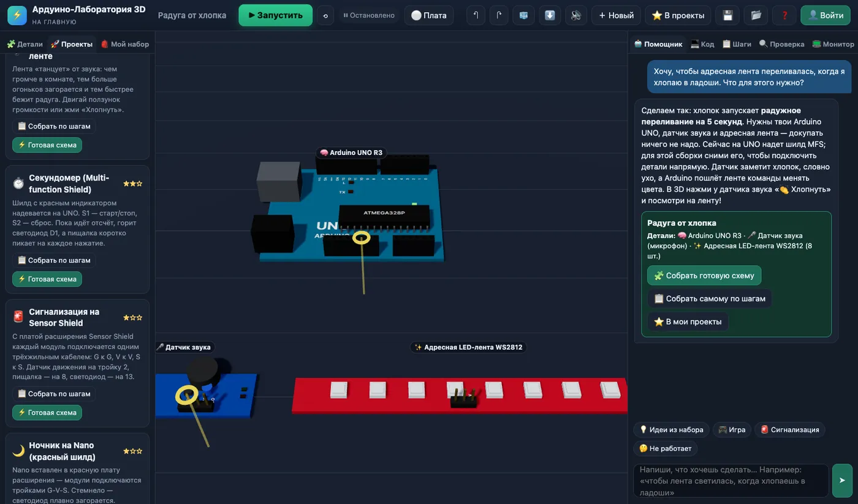Click the project name Радуга от хлопка in the toolbar

click(192, 15)
